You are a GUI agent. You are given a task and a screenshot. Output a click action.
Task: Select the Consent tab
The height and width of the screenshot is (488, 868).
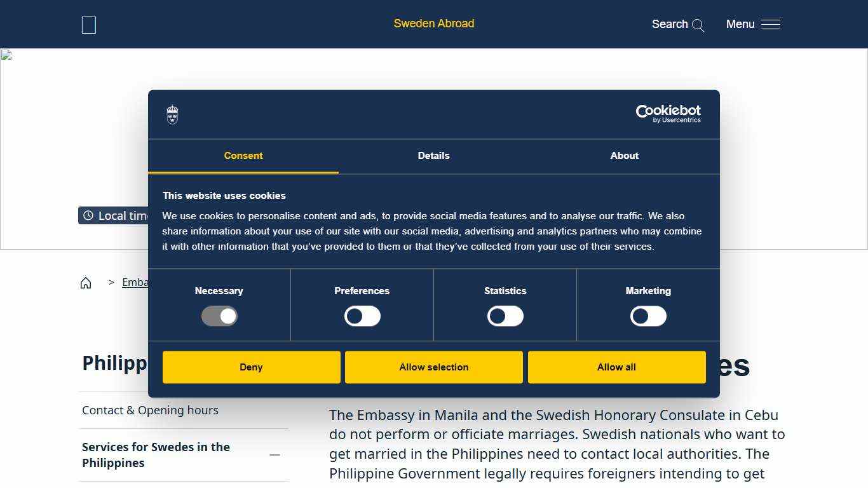[243, 156]
